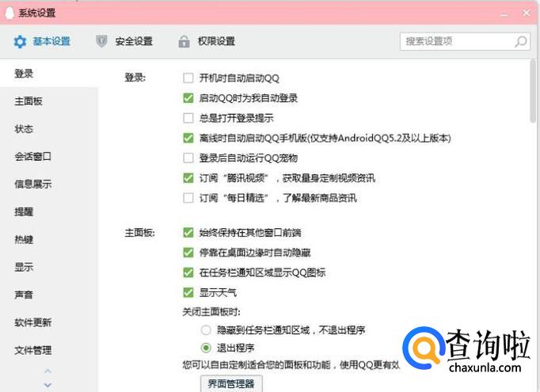Minimize the 系统设置 window
540x392 pixels.
coord(504,14)
